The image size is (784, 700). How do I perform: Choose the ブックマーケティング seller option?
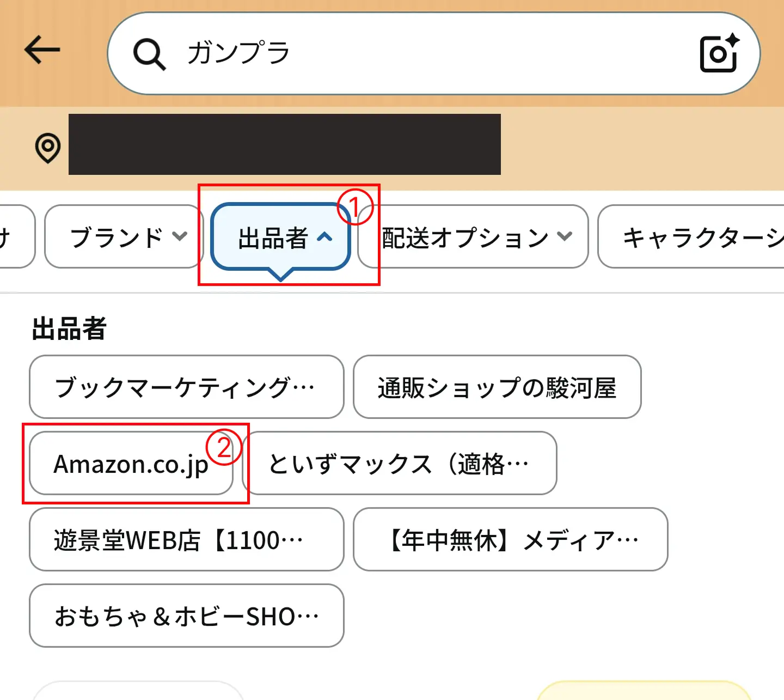pyautogui.click(x=186, y=387)
